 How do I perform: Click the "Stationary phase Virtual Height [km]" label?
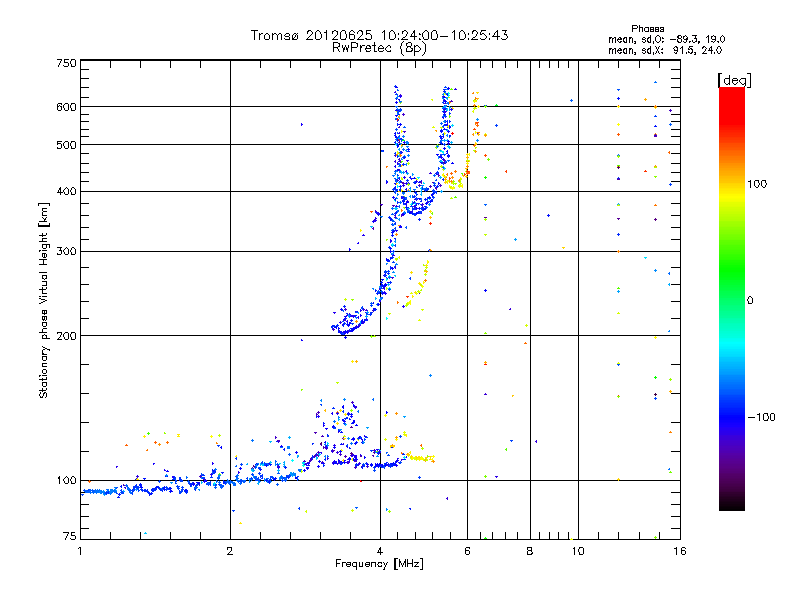click(43, 301)
